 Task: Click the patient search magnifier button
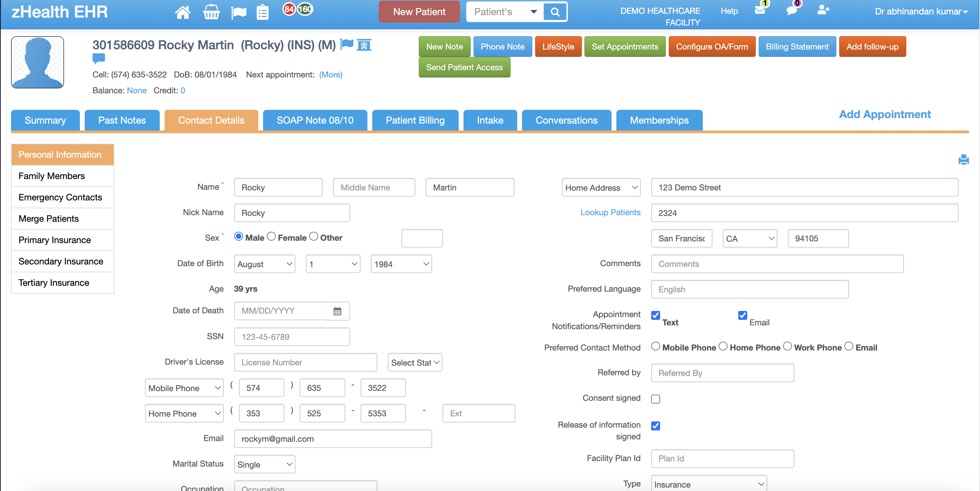[x=555, y=12]
